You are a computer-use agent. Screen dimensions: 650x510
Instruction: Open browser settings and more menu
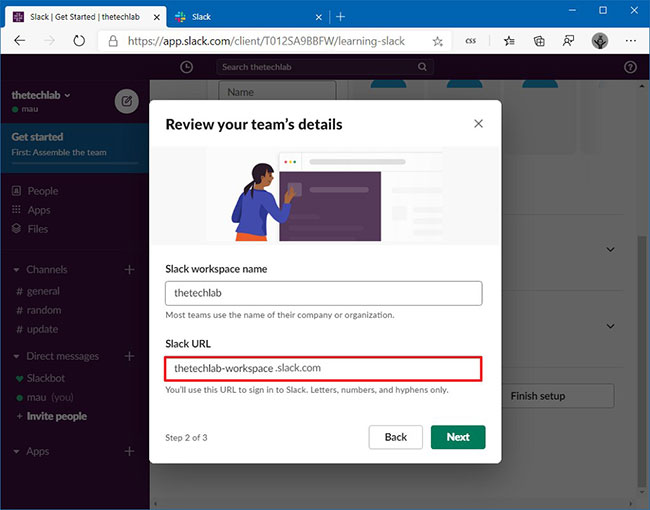click(x=631, y=41)
